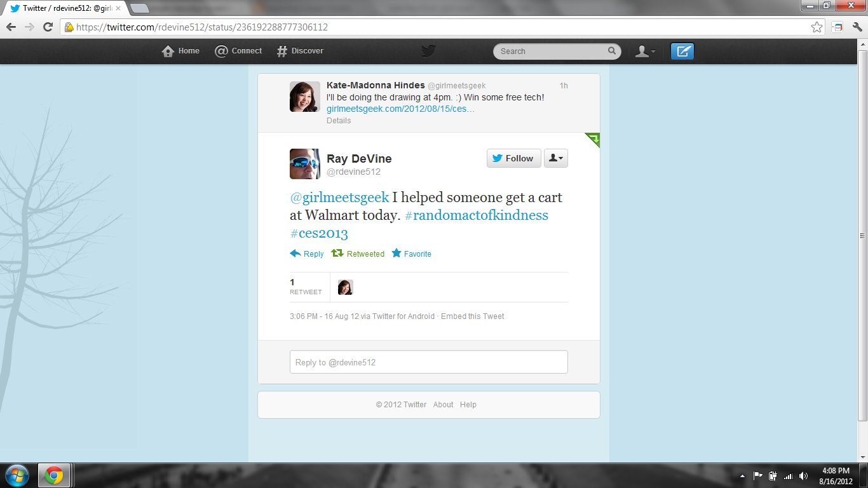Open the About footer link
The width and height of the screenshot is (868, 488).
444,404
